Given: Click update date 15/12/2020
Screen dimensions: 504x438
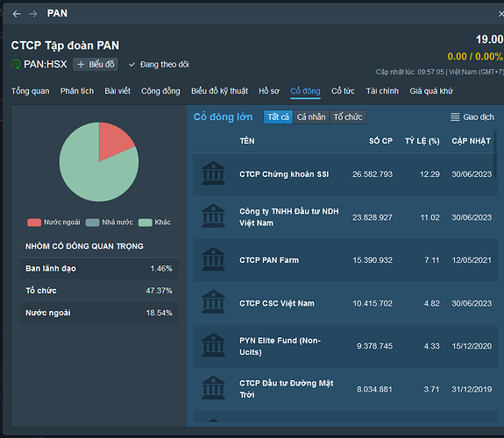Looking at the screenshot, I should (x=472, y=346).
